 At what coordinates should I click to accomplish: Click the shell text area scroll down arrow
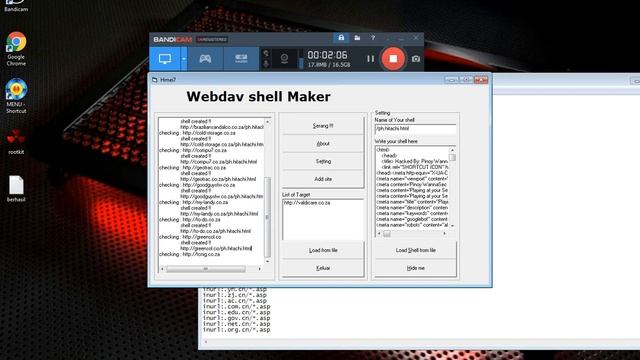point(452,225)
